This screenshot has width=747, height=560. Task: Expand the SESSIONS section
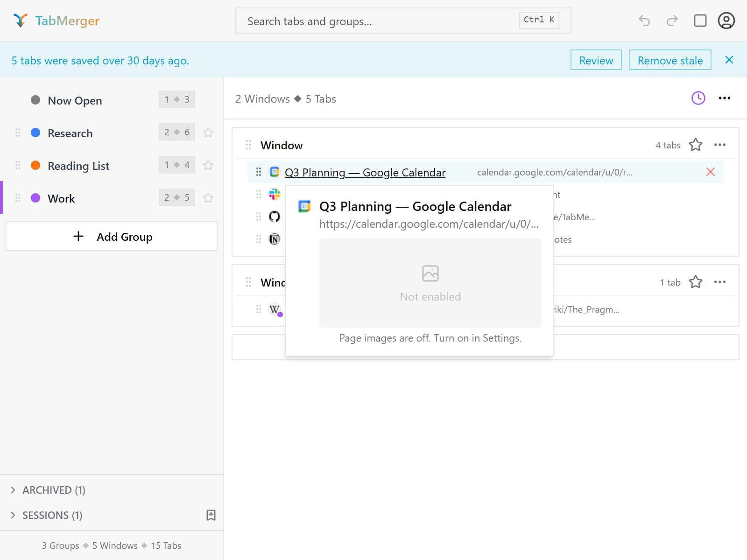47,515
